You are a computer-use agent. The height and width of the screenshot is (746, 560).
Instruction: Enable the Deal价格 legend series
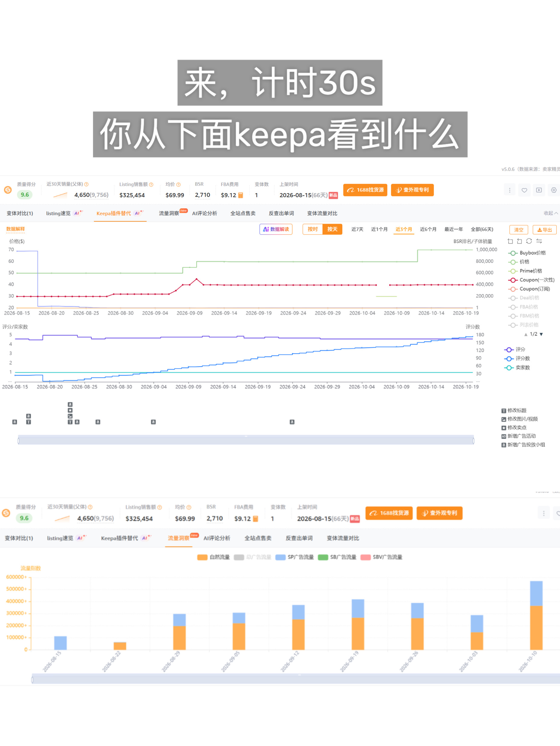[x=524, y=298]
